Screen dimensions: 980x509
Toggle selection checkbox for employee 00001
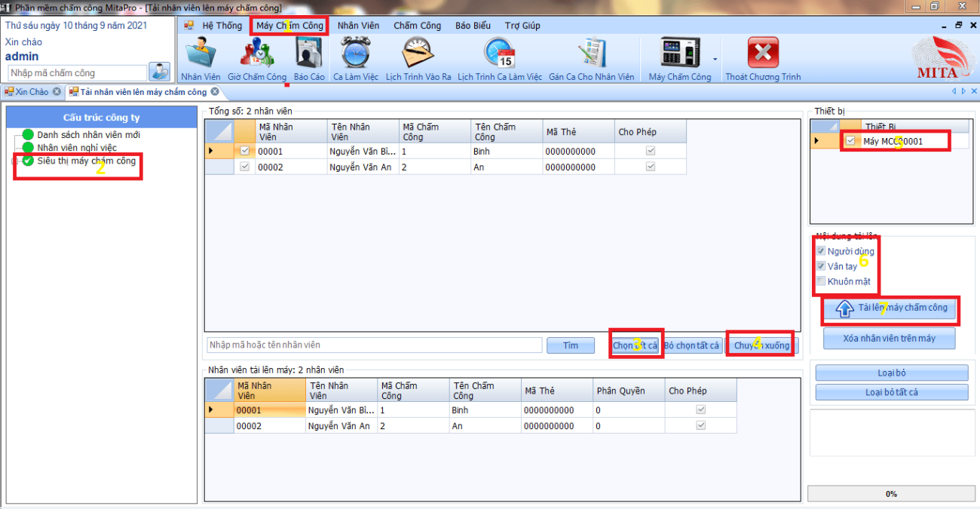coord(244,151)
